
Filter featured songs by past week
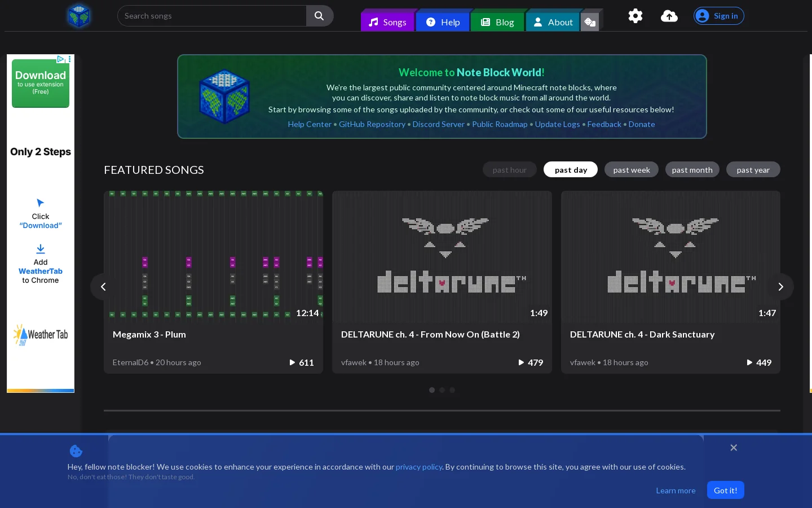point(632,170)
